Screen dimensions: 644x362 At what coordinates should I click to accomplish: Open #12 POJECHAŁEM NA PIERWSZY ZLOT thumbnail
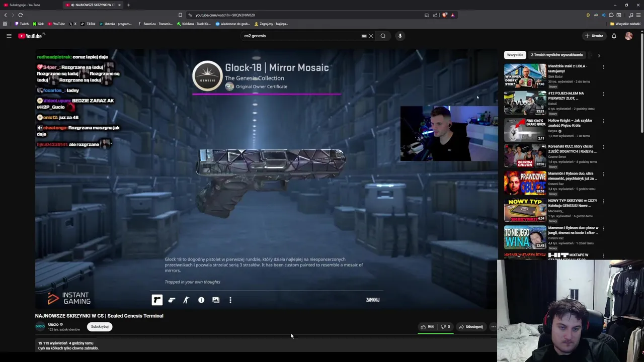[x=525, y=103]
